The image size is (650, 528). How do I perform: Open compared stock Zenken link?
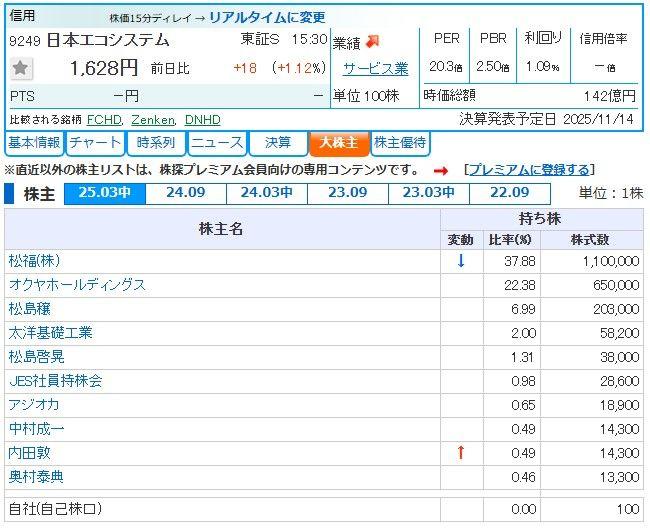pyautogui.click(x=153, y=120)
